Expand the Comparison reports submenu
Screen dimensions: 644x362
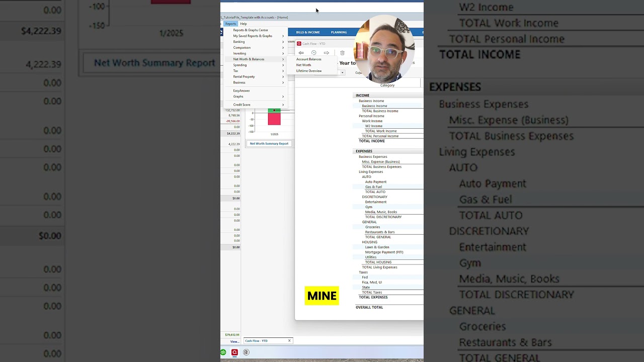point(256,48)
